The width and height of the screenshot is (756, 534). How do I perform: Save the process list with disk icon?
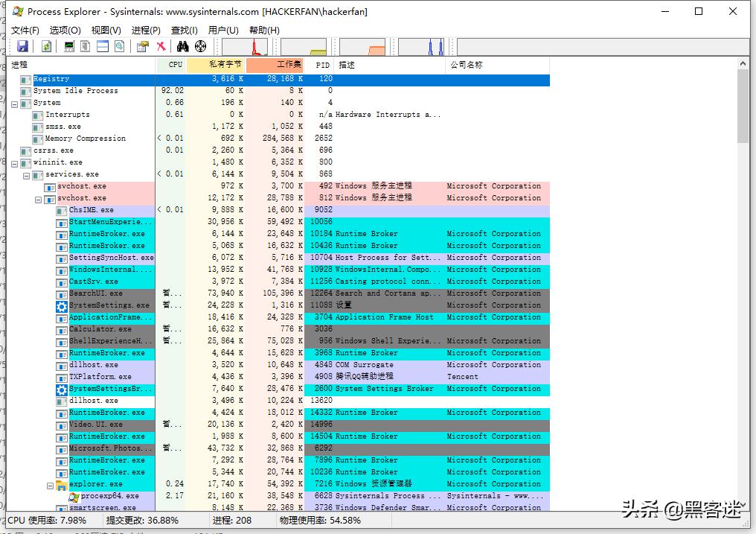(x=23, y=46)
